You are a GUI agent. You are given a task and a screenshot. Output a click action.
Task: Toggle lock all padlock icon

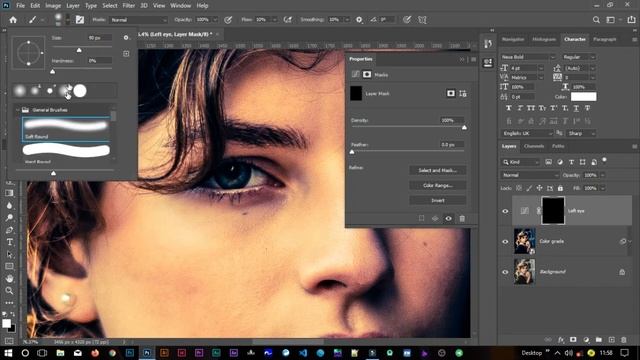(x=560, y=188)
